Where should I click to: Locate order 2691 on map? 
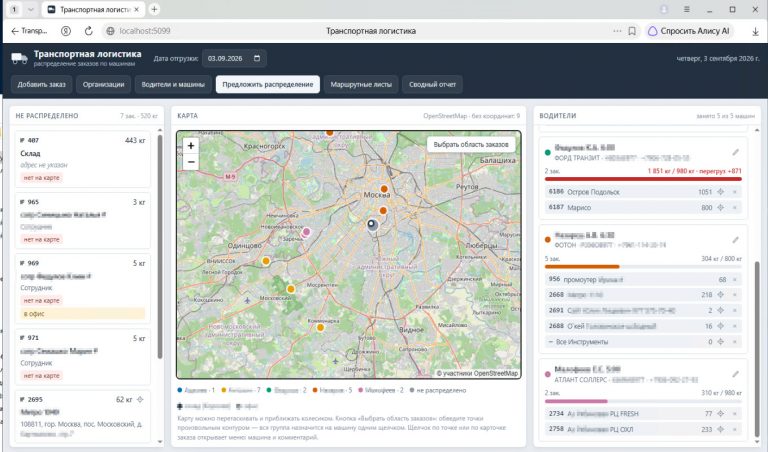720,310
